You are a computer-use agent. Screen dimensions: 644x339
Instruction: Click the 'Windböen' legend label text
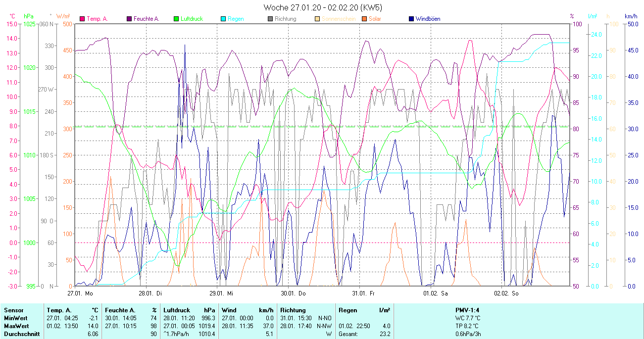(428, 19)
